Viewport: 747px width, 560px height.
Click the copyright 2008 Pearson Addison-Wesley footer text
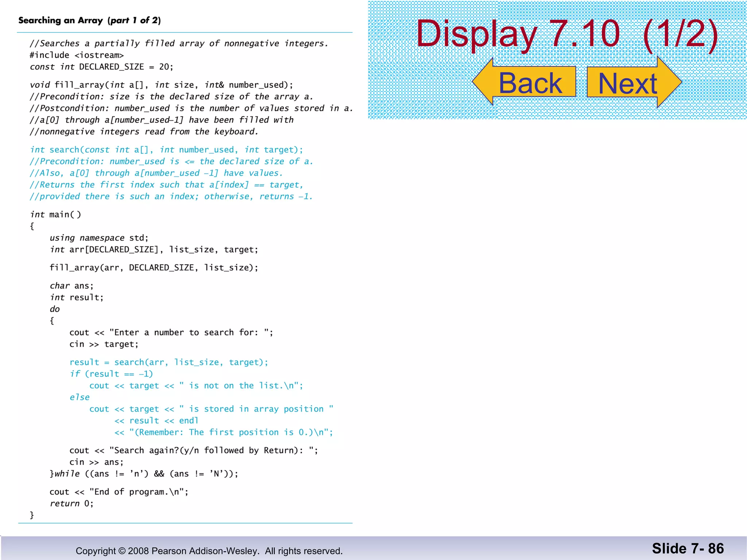point(209,551)
